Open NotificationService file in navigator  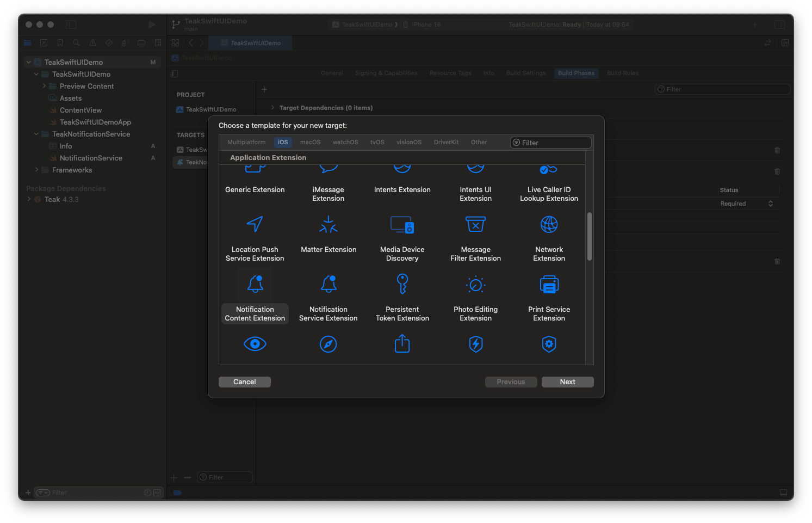pos(91,158)
